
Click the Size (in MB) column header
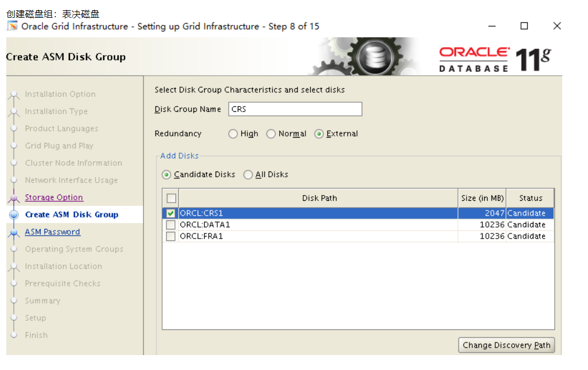[x=482, y=198]
